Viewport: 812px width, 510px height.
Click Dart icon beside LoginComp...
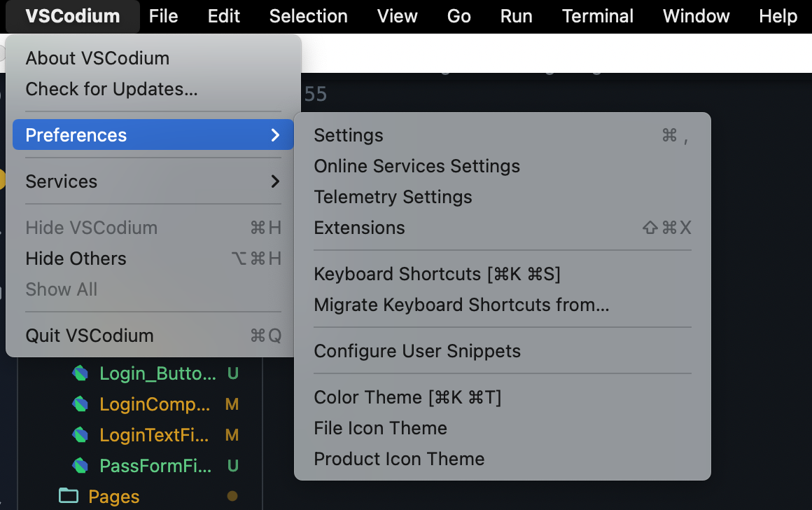[80, 404]
